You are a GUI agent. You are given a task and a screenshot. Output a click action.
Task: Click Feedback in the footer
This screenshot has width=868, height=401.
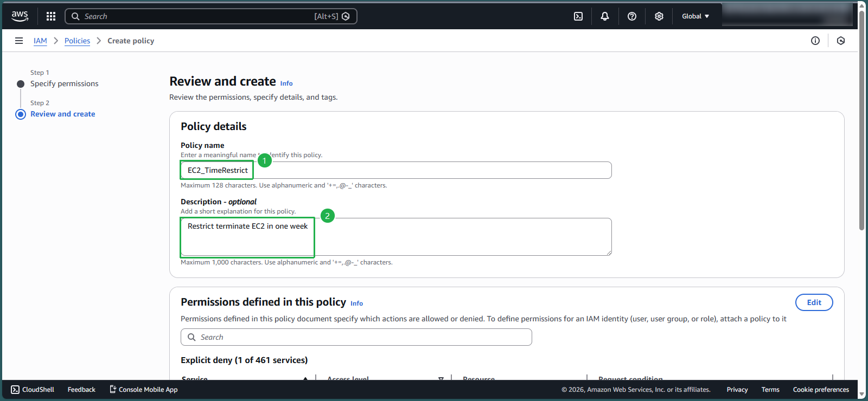(81, 390)
